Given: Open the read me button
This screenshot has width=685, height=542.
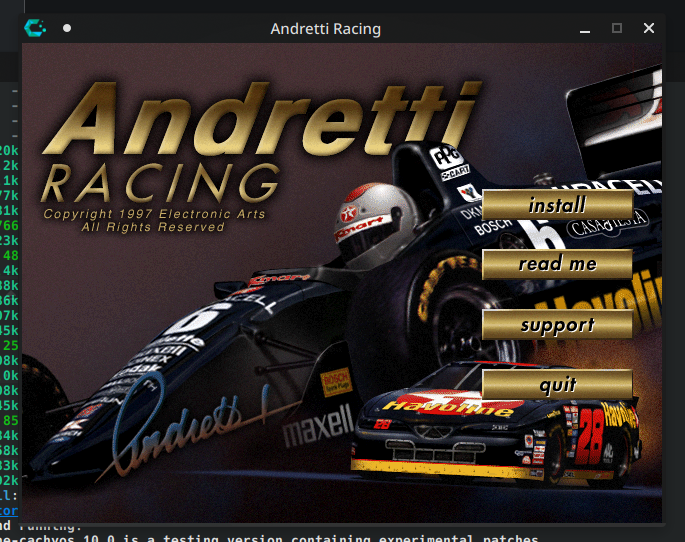Looking at the screenshot, I should pos(557,264).
